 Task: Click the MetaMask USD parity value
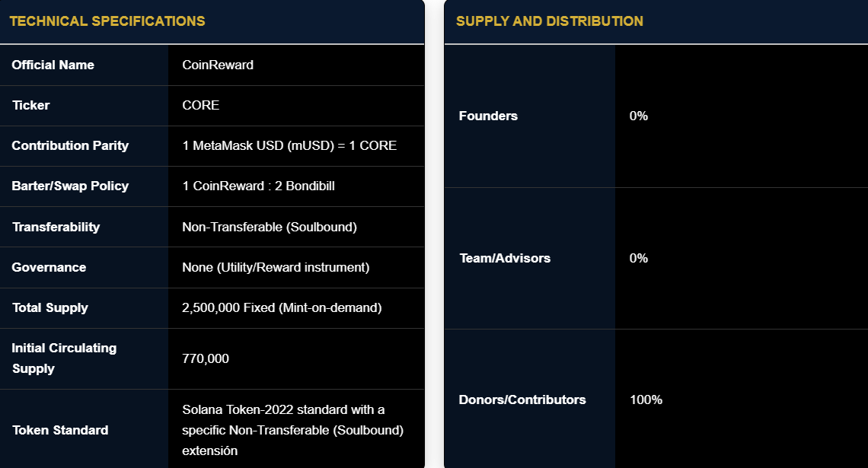[289, 146]
